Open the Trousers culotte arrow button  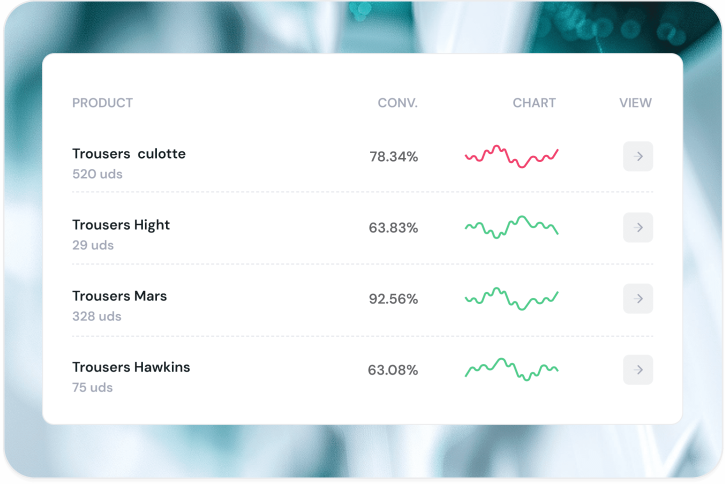pyautogui.click(x=638, y=157)
